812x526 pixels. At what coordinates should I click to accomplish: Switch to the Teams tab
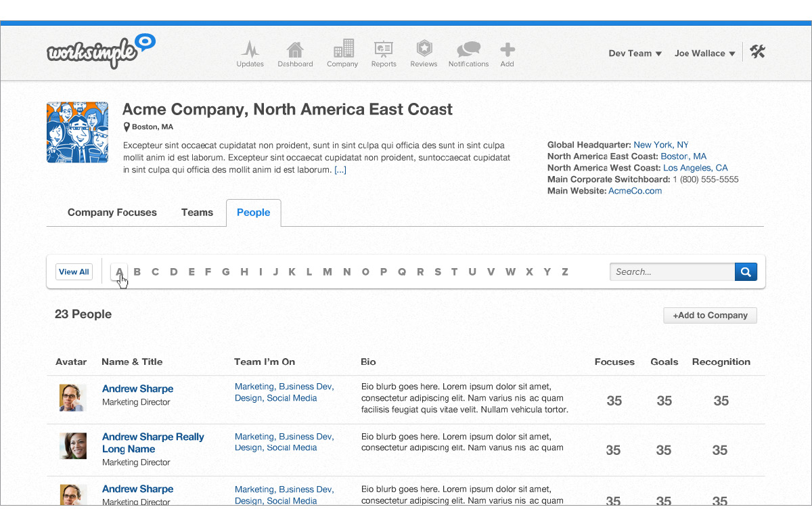tap(197, 213)
